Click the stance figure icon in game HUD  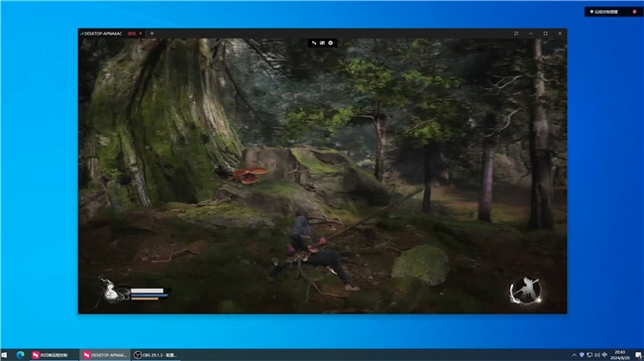pos(525,291)
